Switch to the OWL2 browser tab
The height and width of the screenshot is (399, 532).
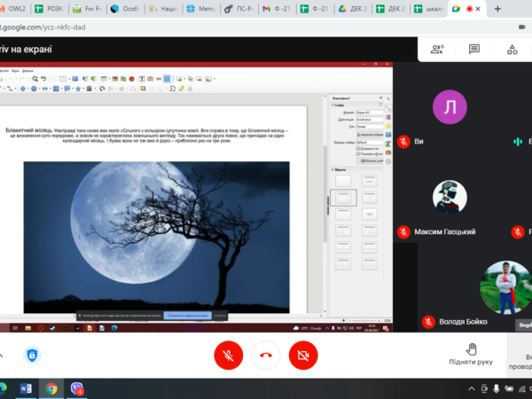18,9
